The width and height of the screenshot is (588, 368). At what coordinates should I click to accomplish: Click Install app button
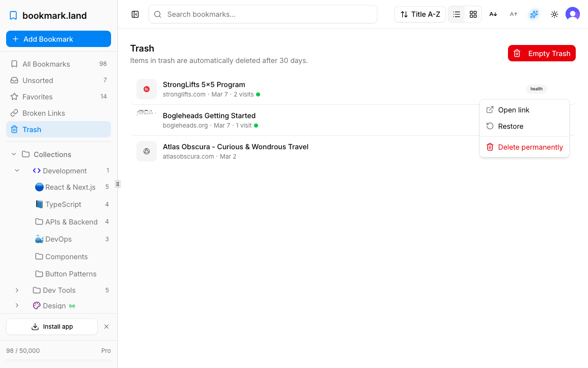click(x=52, y=327)
